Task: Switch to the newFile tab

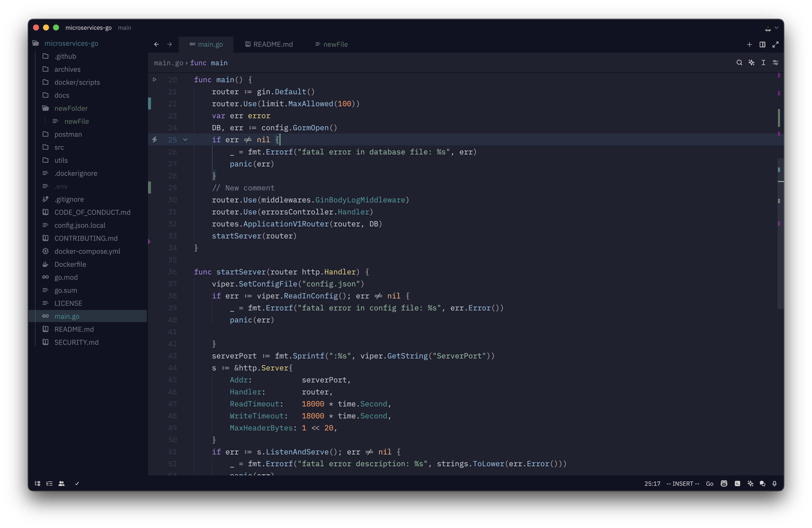Action: click(x=331, y=44)
